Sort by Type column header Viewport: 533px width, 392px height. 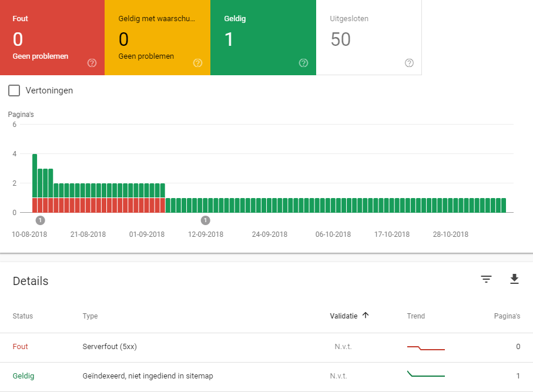coord(90,316)
